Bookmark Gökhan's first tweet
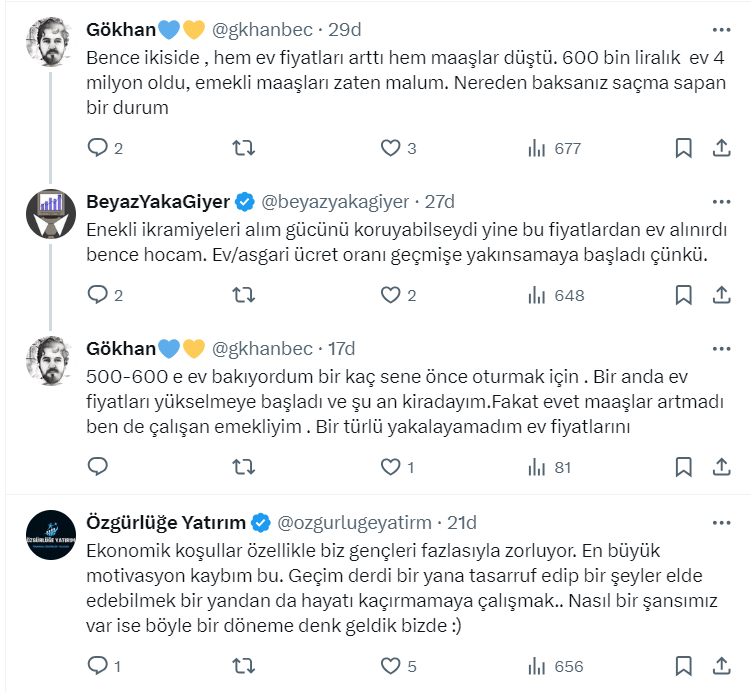 point(683,148)
